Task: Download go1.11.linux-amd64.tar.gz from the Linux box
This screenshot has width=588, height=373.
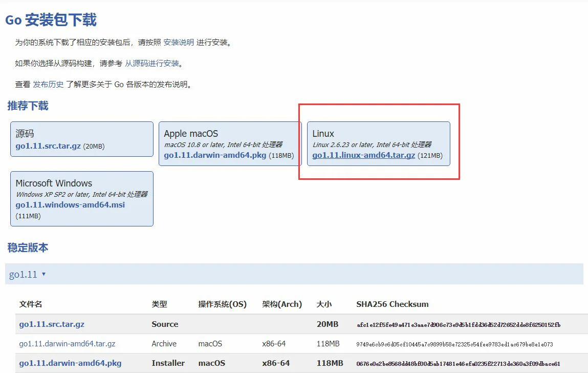Action: pyautogui.click(x=363, y=155)
